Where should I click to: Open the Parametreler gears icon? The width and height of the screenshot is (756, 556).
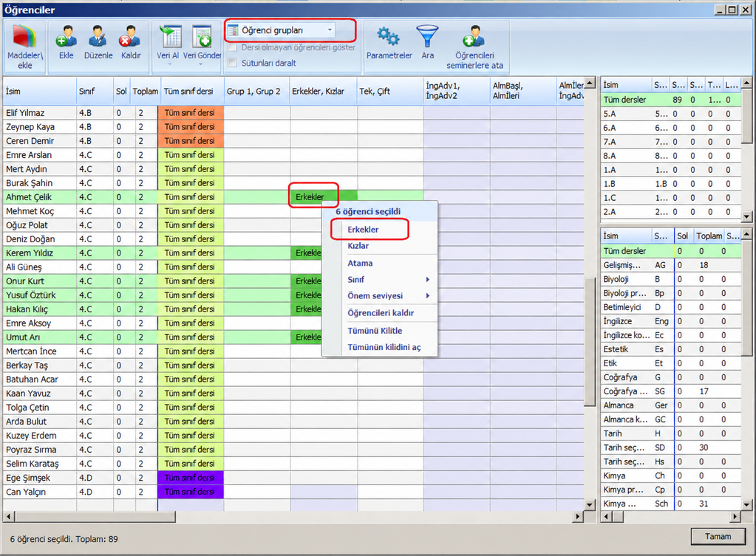click(x=388, y=36)
